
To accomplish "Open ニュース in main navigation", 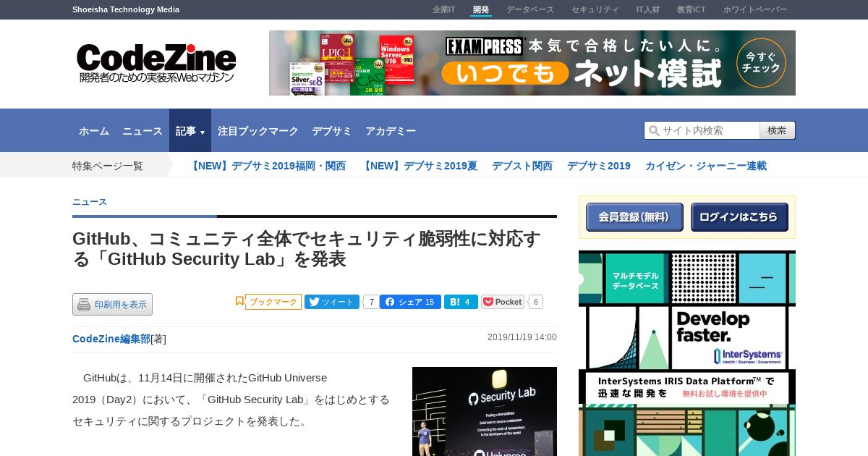I will [x=142, y=131].
